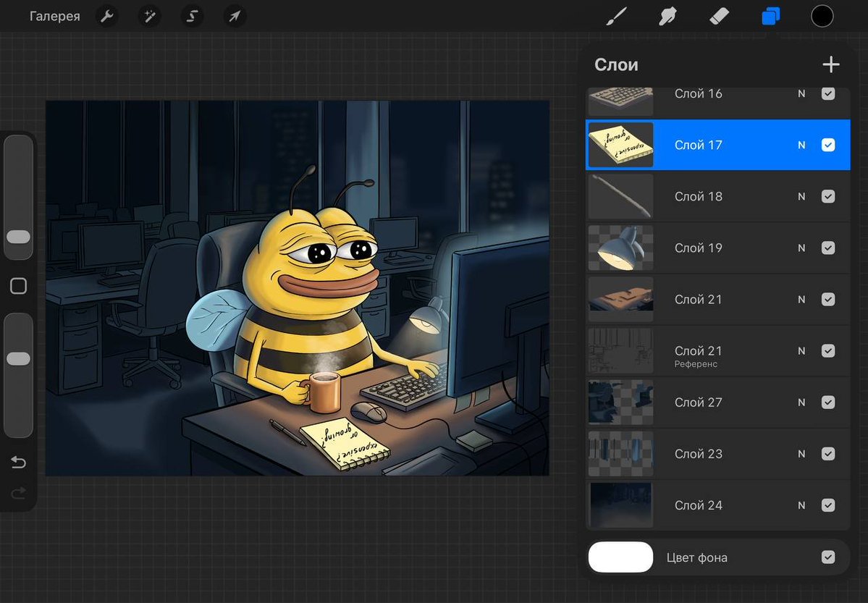Select the Слой 19 lamp thumbnail
This screenshot has width=868, height=603.
[620, 248]
